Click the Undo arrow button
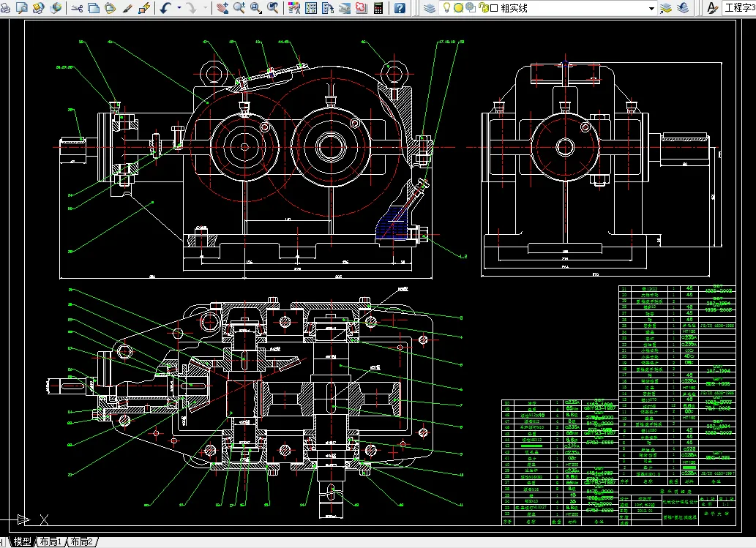756x548 pixels. [x=167, y=8]
